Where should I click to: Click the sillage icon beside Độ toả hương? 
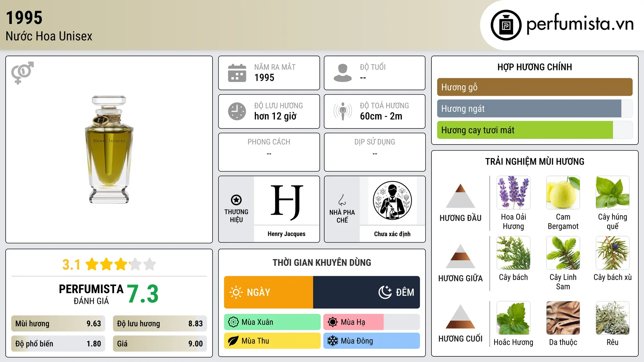click(x=343, y=111)
